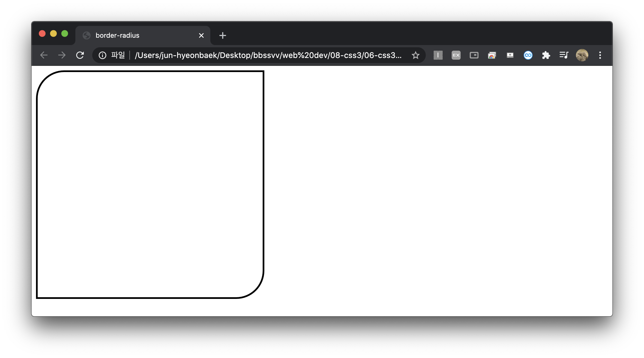
Task: Click the gray vertical-bar extension icon
Action: click(x=438, y=55)
